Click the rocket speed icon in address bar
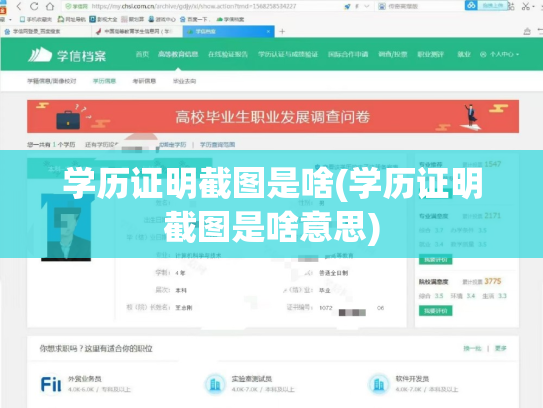The width and height of the screenshot is (543, 408). (347, 6)
